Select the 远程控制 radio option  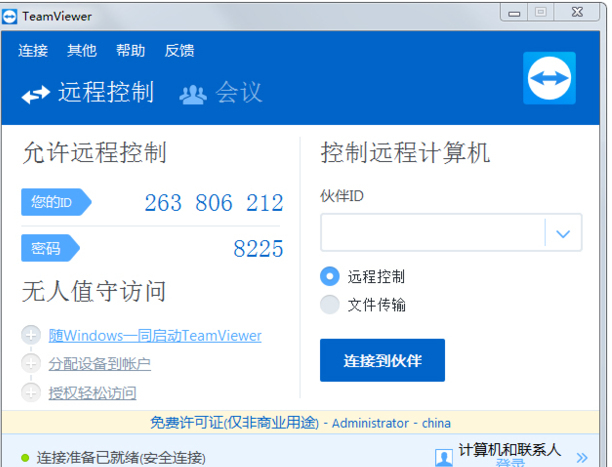330,276
